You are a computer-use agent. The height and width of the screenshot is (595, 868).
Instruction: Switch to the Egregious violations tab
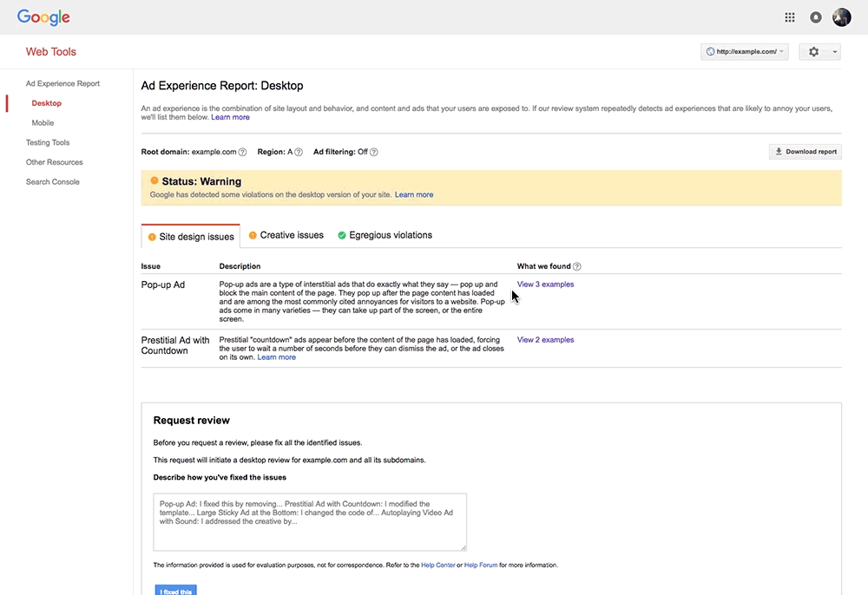click(385, 235)
